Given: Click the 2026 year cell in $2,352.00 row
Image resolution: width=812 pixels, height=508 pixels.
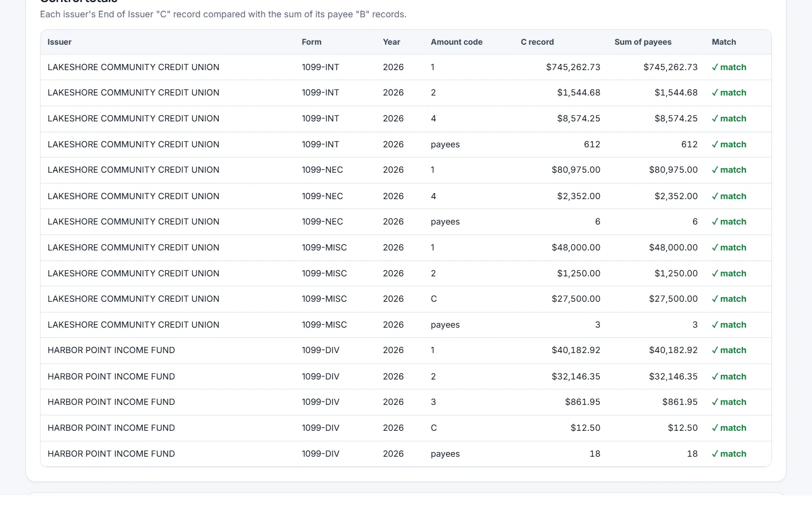Looking at the screenshot, I should (x=393, y=196).
